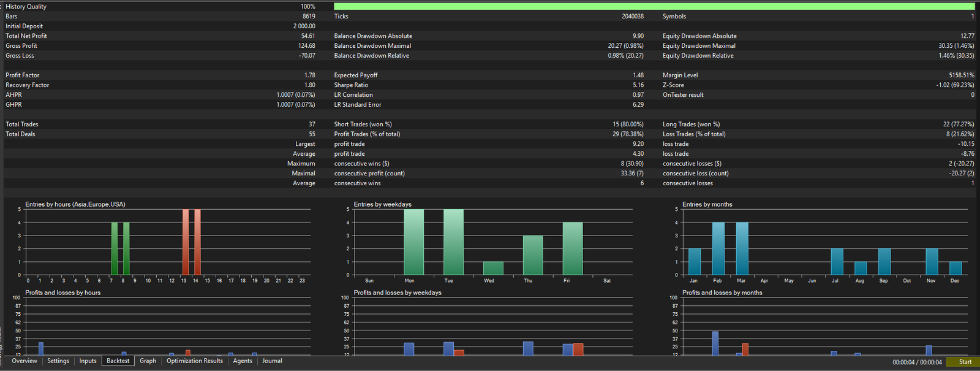Select the Backtest tab
The height and width of the screenshot is (371, 980).
(x=118, y=361)
